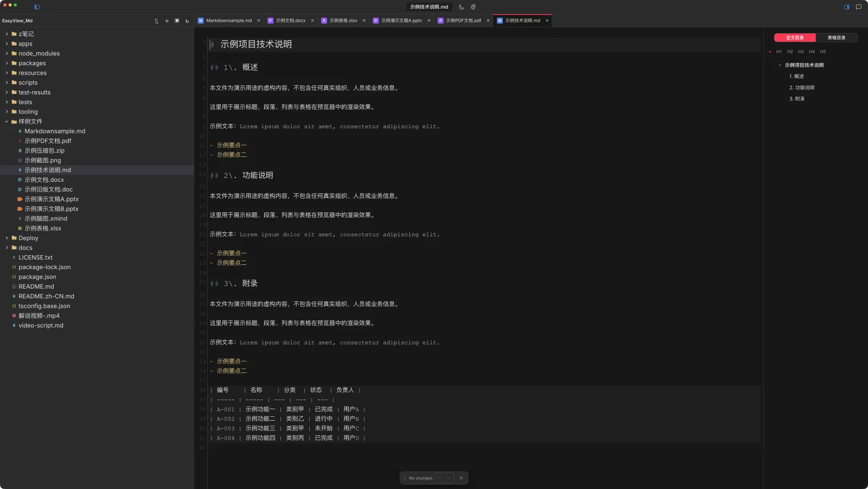Dismiss the No changes floating bar
The height and width of the screenshot is (489, 868).
click(461, 478)
